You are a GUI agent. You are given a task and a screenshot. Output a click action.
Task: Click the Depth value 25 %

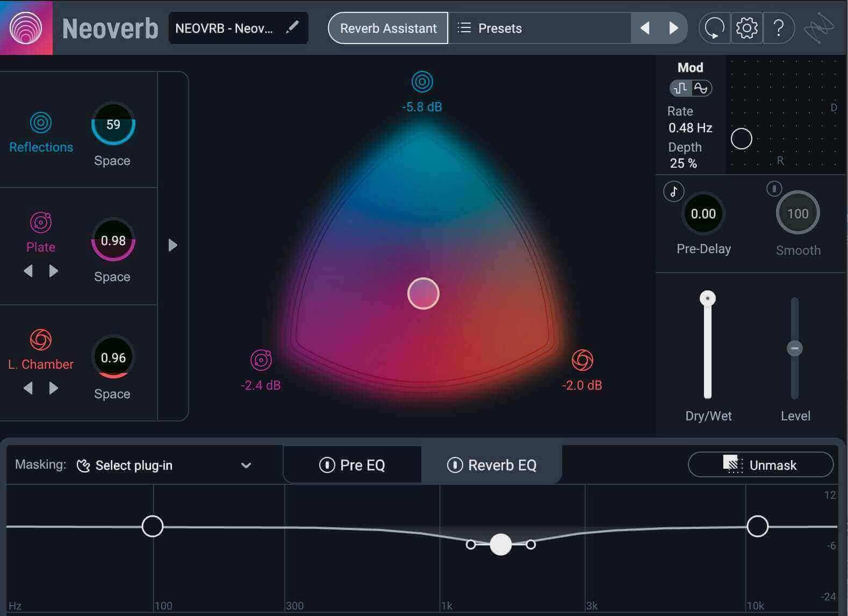point(683,163)
